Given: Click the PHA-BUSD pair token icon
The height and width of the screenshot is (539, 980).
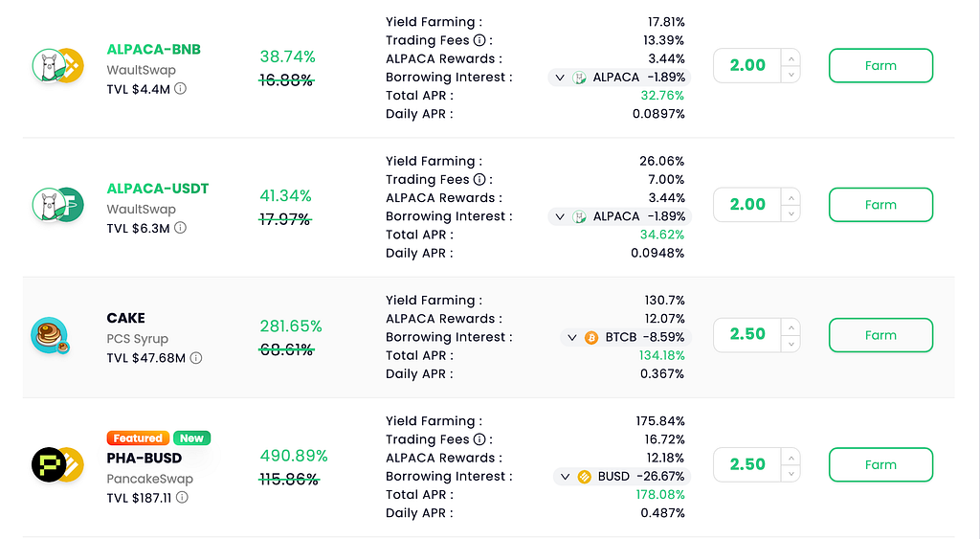Looking at the screenshot, I should (x=57, y=464).
